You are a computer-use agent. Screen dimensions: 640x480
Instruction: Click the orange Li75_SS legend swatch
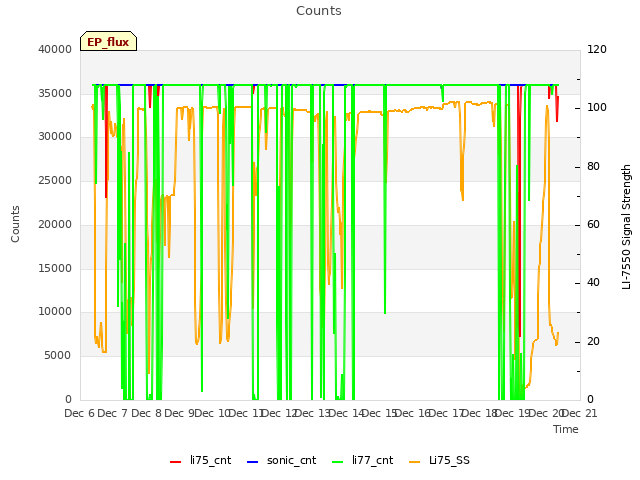pos(415,462)
